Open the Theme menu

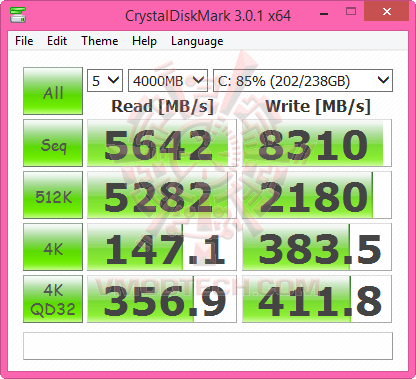(x=100, y=41)
